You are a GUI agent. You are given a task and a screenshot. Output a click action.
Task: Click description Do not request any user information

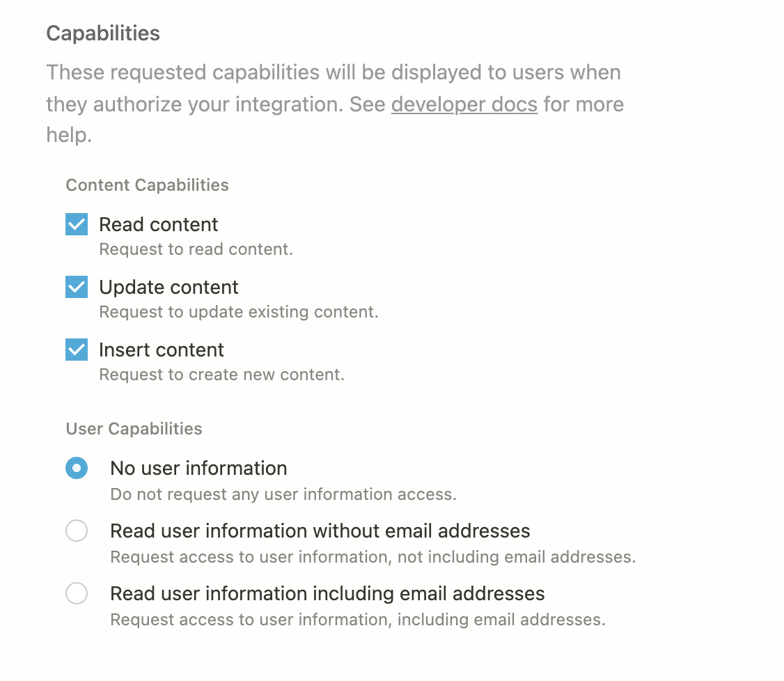(283, 494)
